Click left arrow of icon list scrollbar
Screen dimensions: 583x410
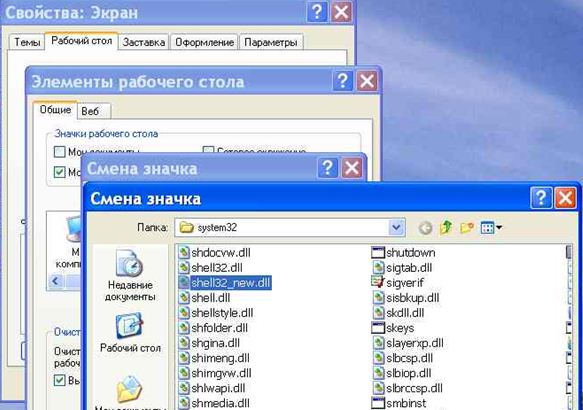(x=56, y=281)
